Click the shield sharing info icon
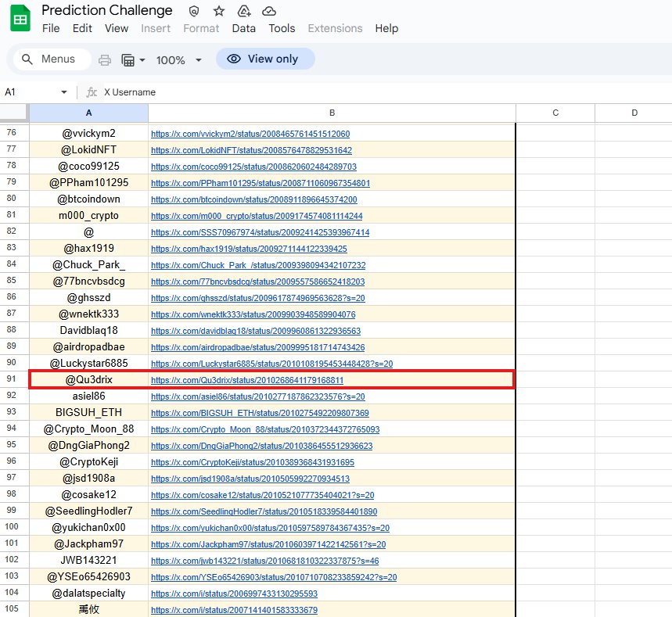 194,11
